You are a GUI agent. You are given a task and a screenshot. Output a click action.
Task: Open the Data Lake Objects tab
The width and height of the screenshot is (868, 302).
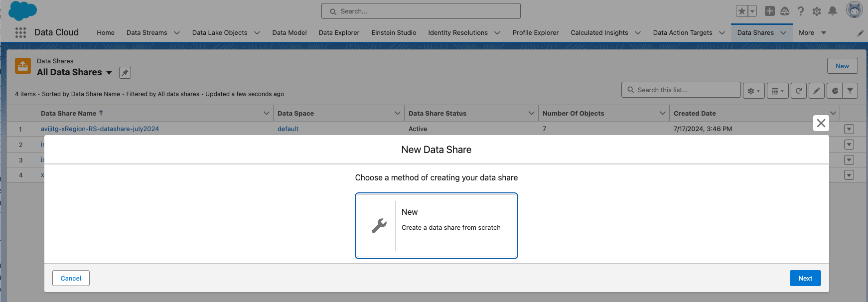pos(220,33)
